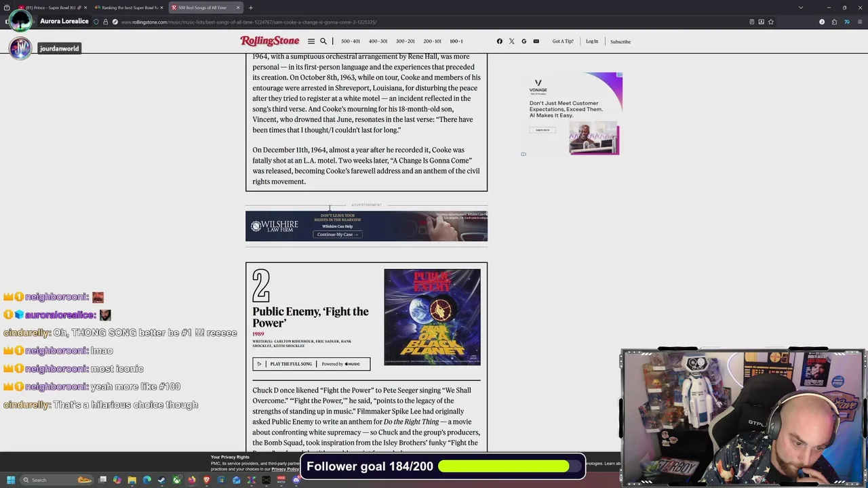
Task: Open File Explorer from the taskbar
Action: tap(132, 480)
